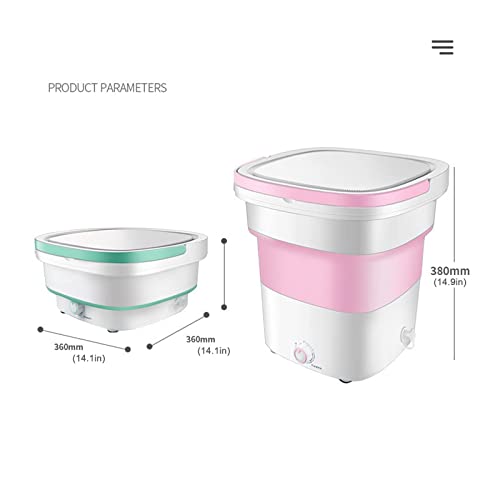Click the leftmost dot of the width line
This screenshot has height=500, width=500.
tap(40, 329)
